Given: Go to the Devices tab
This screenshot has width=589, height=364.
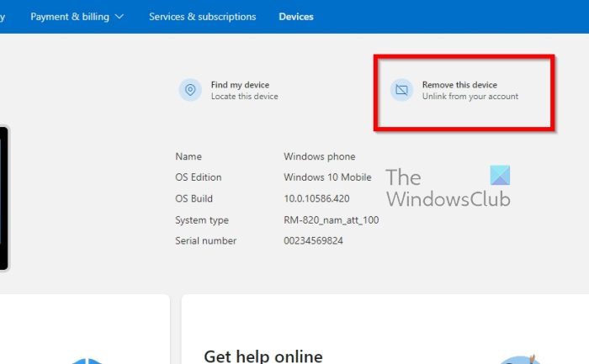Looking at the screenshot, I should point(296,17).
